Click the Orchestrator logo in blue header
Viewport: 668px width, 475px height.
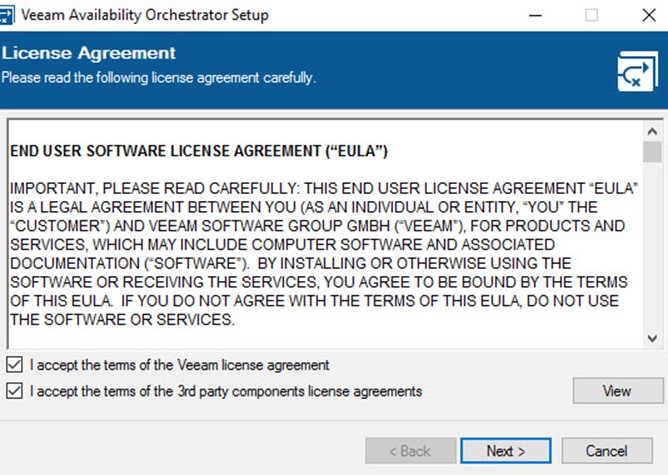point(637,71)
